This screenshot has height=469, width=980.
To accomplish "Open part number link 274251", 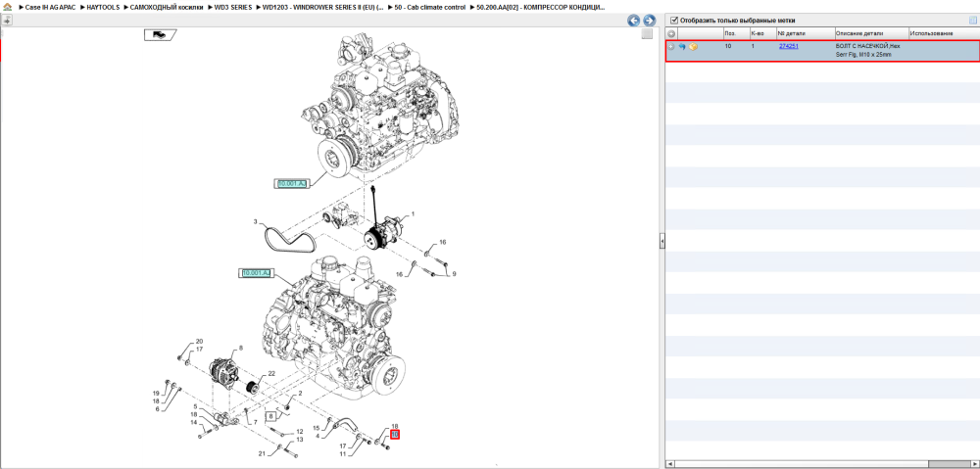I will (788, 46).
